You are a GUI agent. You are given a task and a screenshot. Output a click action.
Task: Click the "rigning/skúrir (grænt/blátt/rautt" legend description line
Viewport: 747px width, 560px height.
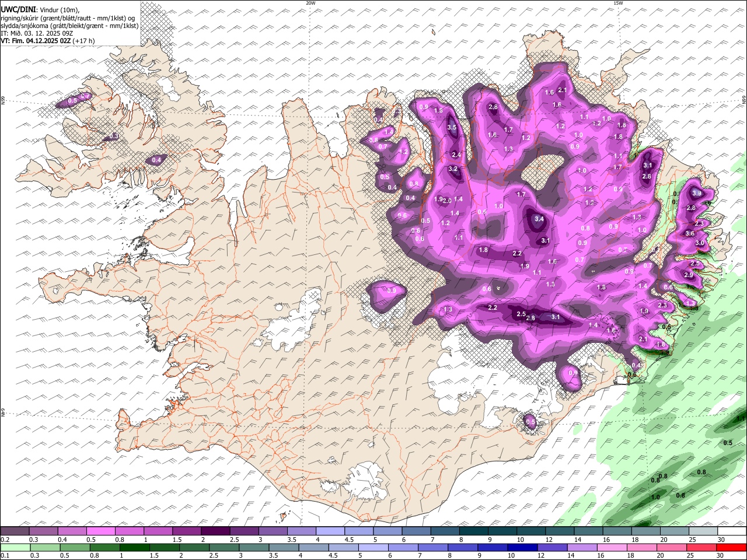pyautogui.click(x=69, y=17)
